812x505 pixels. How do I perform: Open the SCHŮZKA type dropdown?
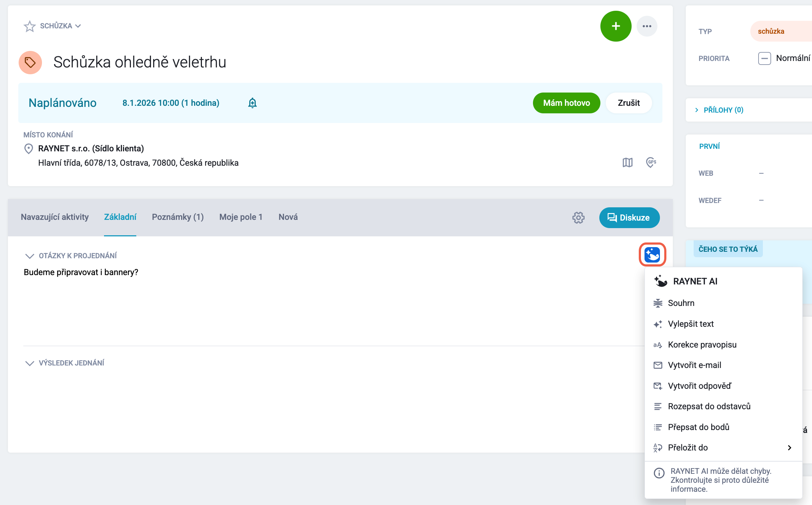tap(61, 26)
